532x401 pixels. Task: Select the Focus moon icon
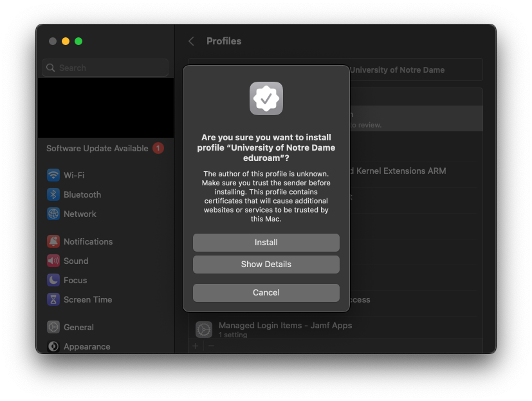click(53, 280)
